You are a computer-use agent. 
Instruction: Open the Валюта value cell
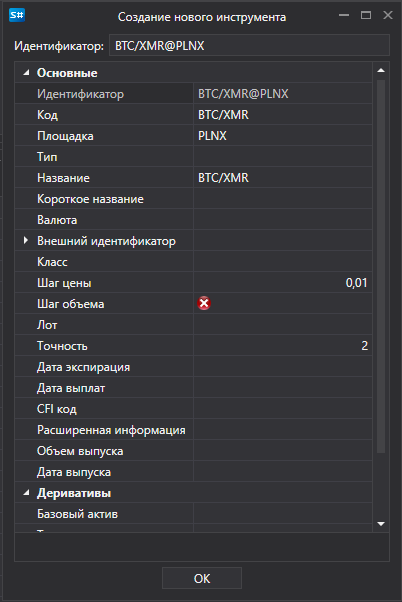tap(283, 219)
